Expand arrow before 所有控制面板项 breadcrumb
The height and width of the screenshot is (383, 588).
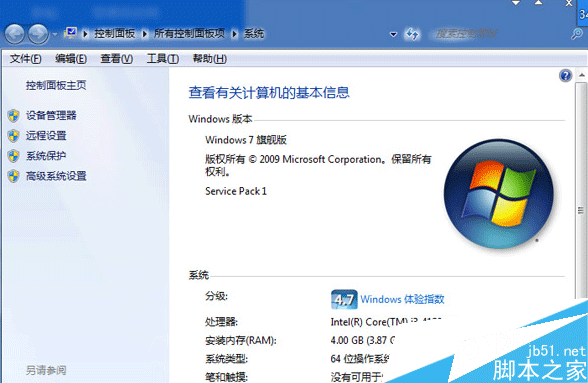(145, 34)
